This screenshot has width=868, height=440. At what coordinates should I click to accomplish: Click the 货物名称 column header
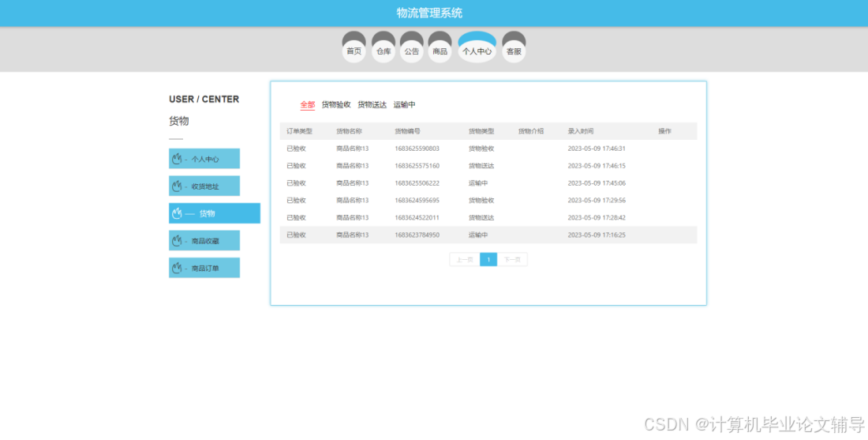[350, 131]
